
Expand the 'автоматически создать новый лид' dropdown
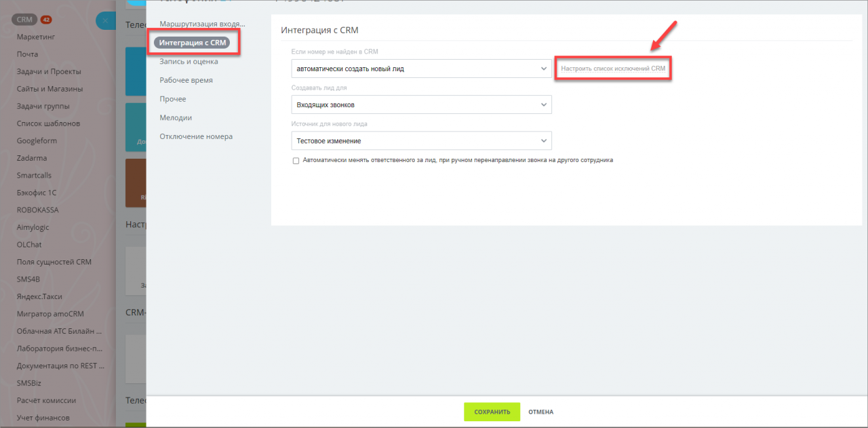[421, 69]
